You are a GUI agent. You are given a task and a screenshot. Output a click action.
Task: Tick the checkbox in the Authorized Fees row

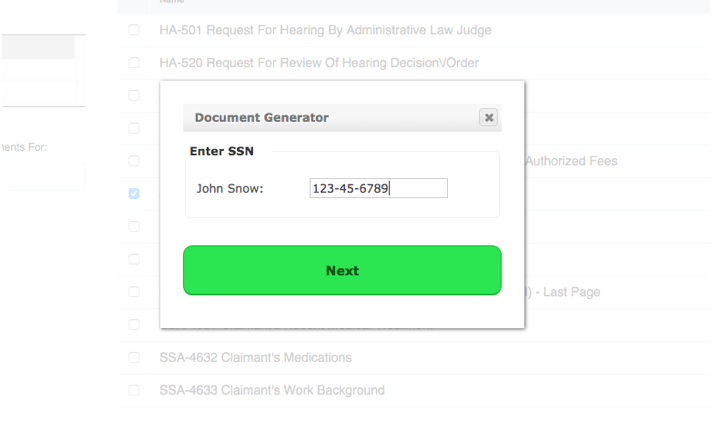[x=134, y=161]
